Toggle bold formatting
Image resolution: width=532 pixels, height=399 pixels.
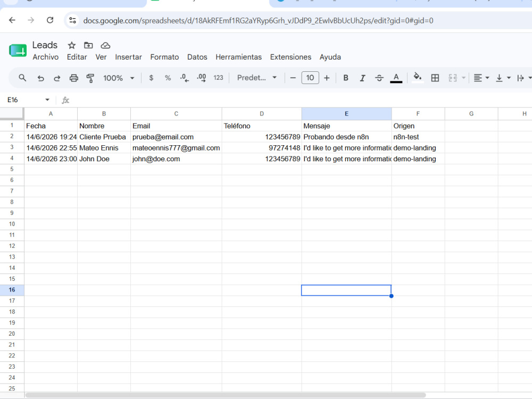pos(346,78)
